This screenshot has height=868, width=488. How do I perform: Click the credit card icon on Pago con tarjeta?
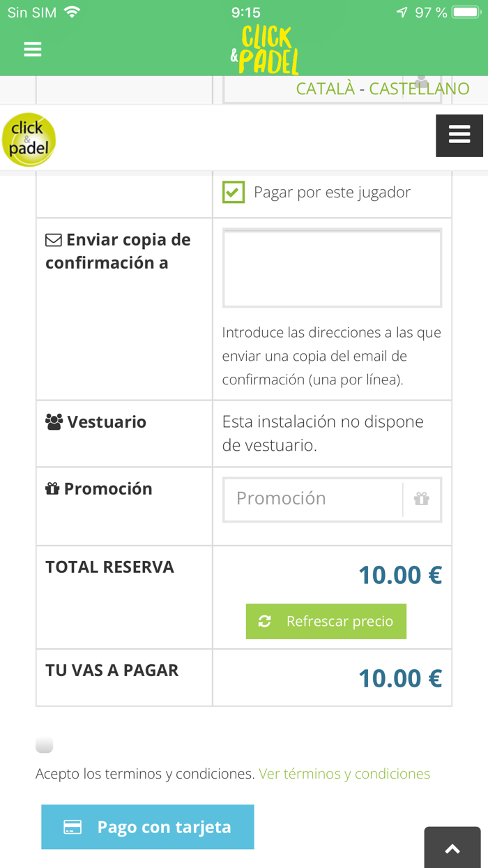(x=71, y=827)
